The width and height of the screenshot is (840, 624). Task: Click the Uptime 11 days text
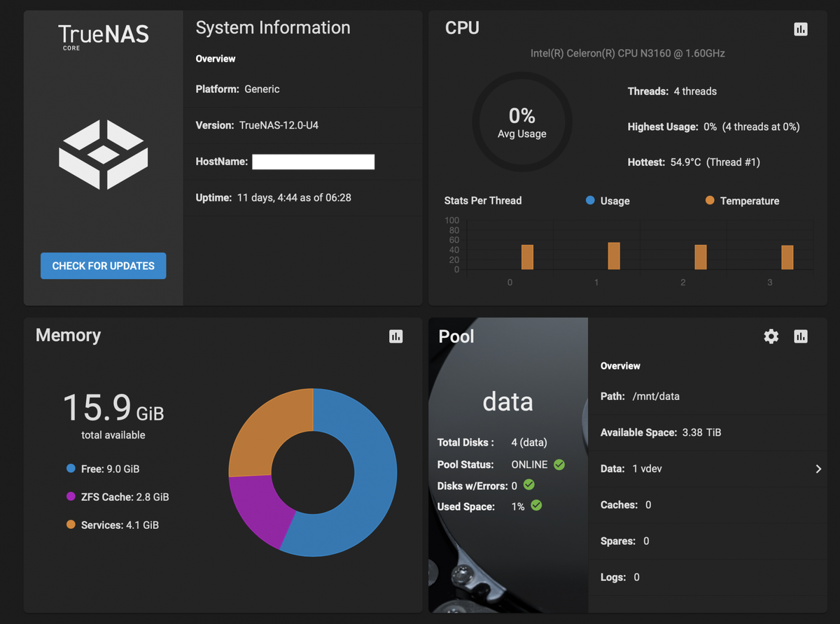pyautogui.click(x=274, y=198)
